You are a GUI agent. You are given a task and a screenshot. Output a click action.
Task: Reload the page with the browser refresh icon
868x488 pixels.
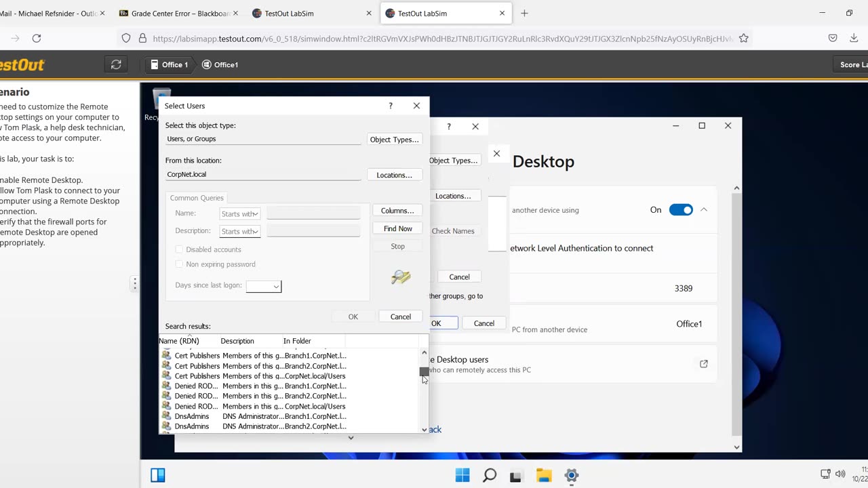(x=37, y=39)
